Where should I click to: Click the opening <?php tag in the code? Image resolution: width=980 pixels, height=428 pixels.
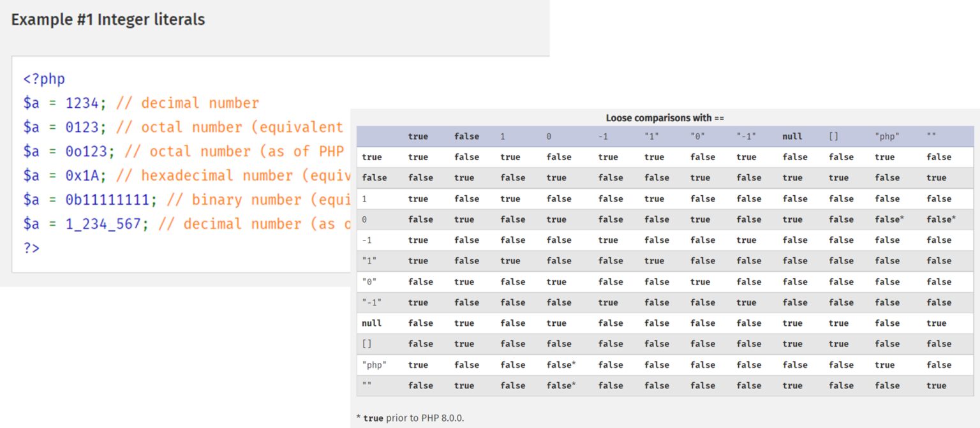pos(44,79)
